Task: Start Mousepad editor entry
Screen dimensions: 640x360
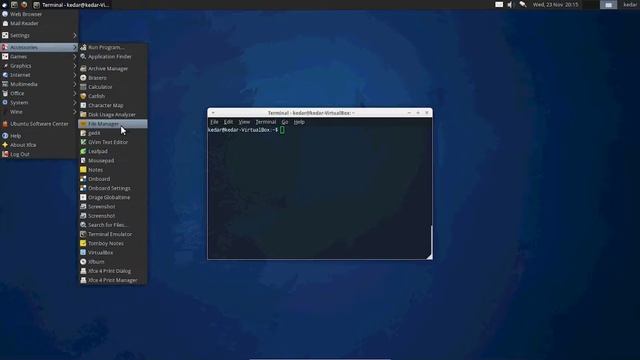Action: [x=113, y=160]
